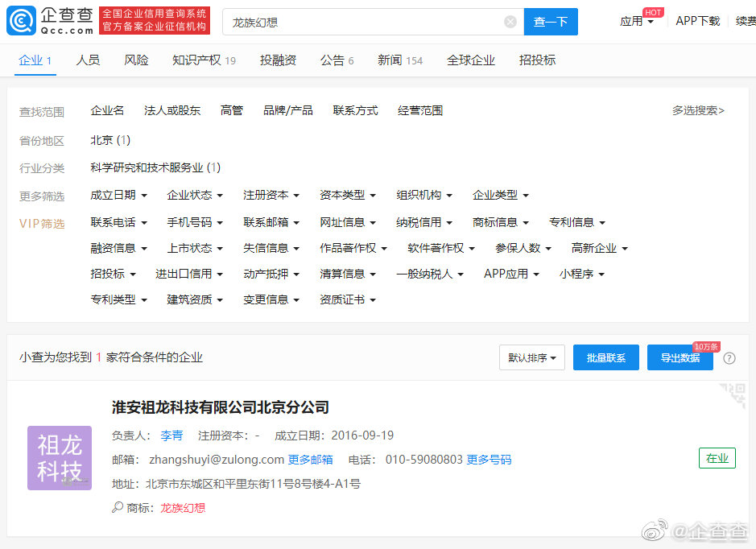Image resolution: width=756 pixels, height=549 pixels.
Task: Expand the 高新企业 filter dropdown
Action: pyautogui.click(x=599, y=248)
